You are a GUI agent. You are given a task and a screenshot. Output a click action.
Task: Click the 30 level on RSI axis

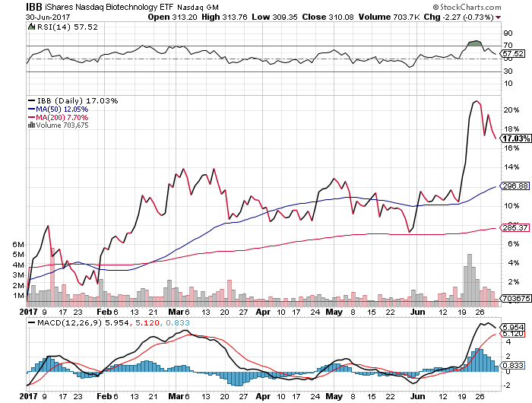coord(508,71)
